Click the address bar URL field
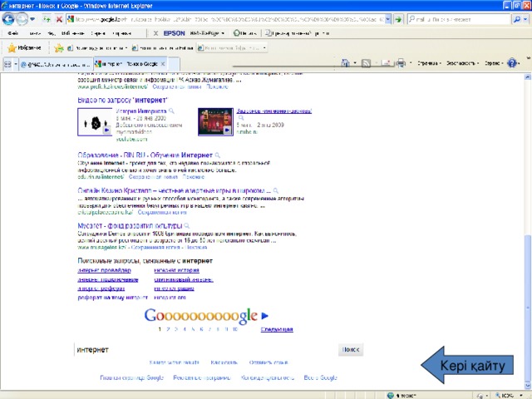 (225, 19)
